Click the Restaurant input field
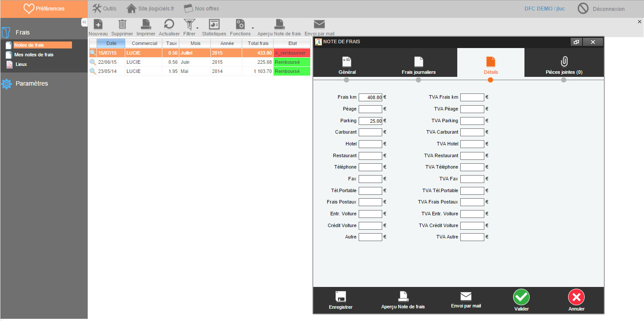 pyautogui.click(x=370, y=155)
